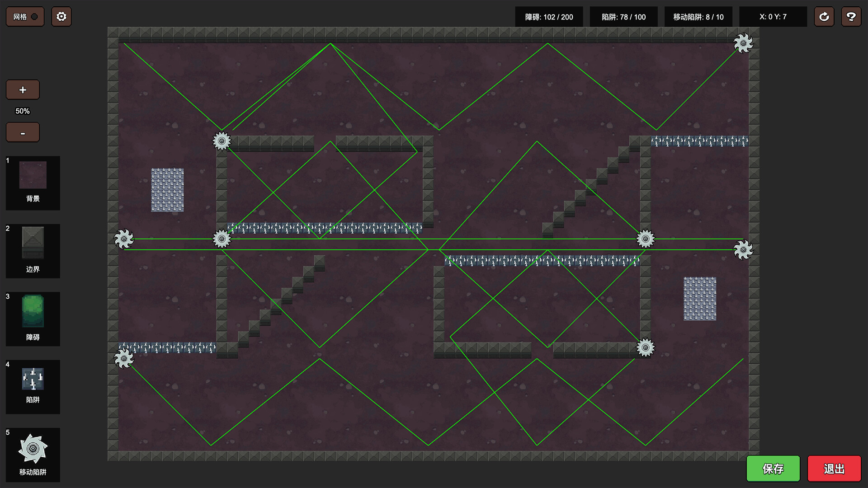The height and width of the screenshot is (488, 868).
Task: Select the 陷阱 spike trap tile
Action: (x=33, y=386)
